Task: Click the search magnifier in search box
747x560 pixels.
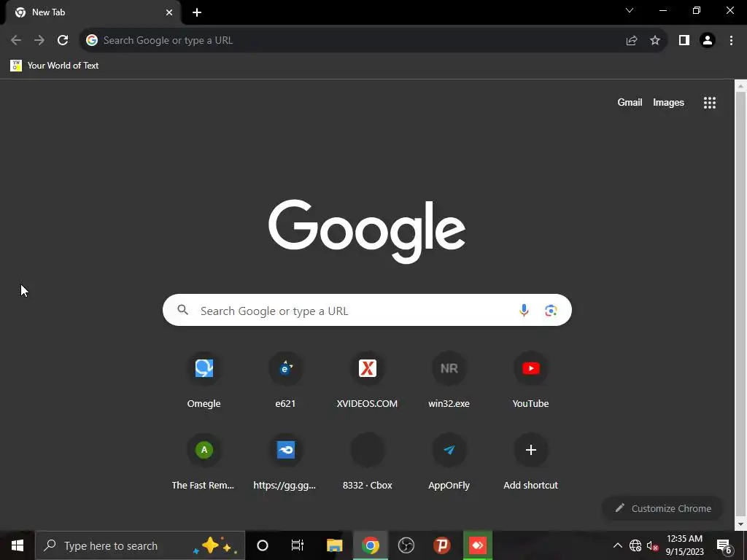Action: [x=182, y=310]
